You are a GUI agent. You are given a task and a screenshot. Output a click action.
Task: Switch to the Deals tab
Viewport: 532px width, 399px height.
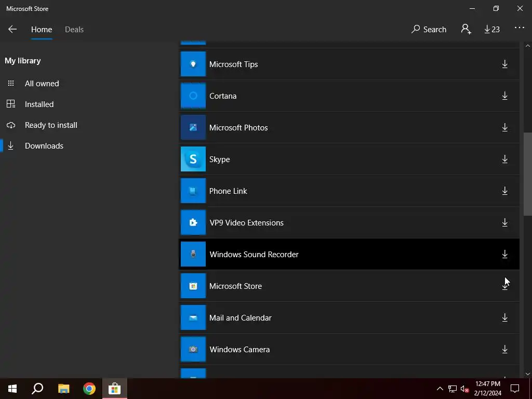click(74, 30)
